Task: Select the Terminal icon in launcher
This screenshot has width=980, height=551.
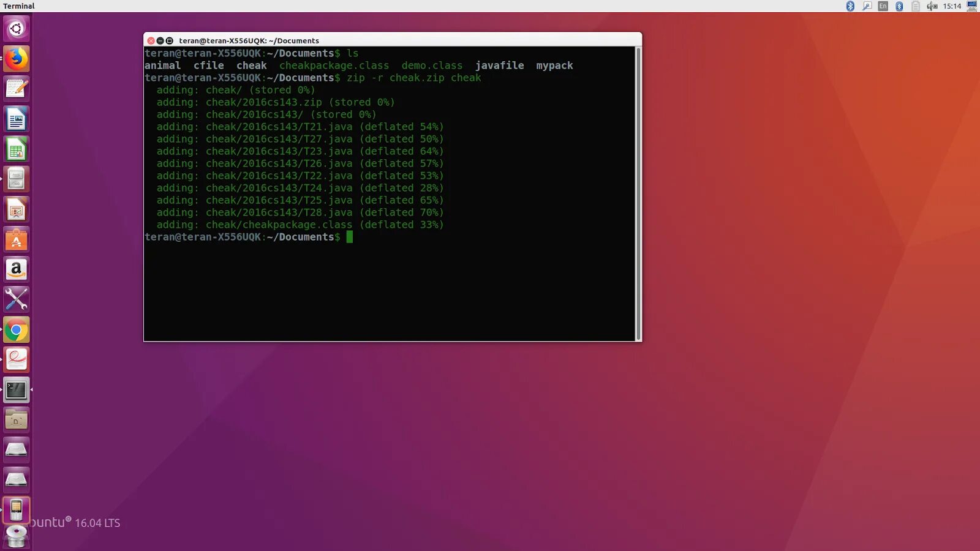Action: coord(17,390)
